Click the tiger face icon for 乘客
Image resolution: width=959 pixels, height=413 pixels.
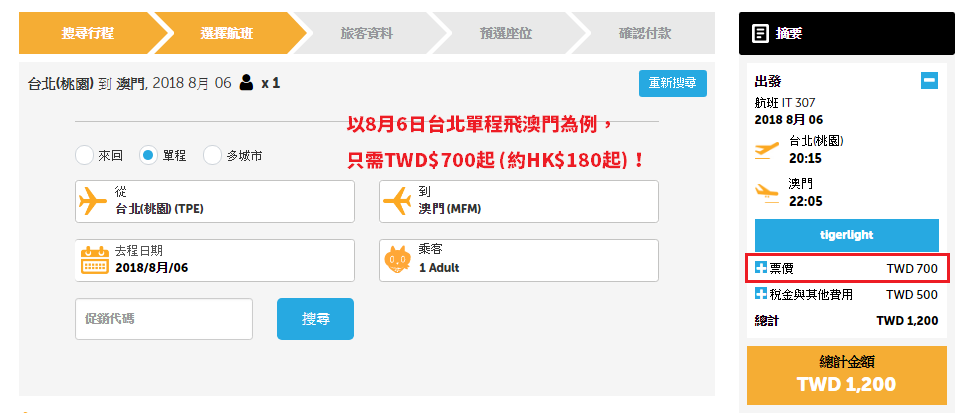[398, 260]
